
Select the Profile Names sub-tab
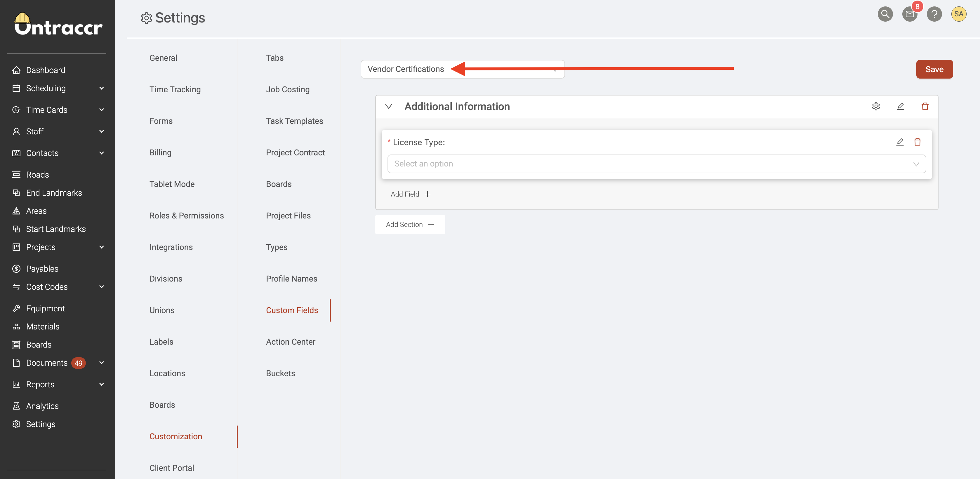[291, 279]
